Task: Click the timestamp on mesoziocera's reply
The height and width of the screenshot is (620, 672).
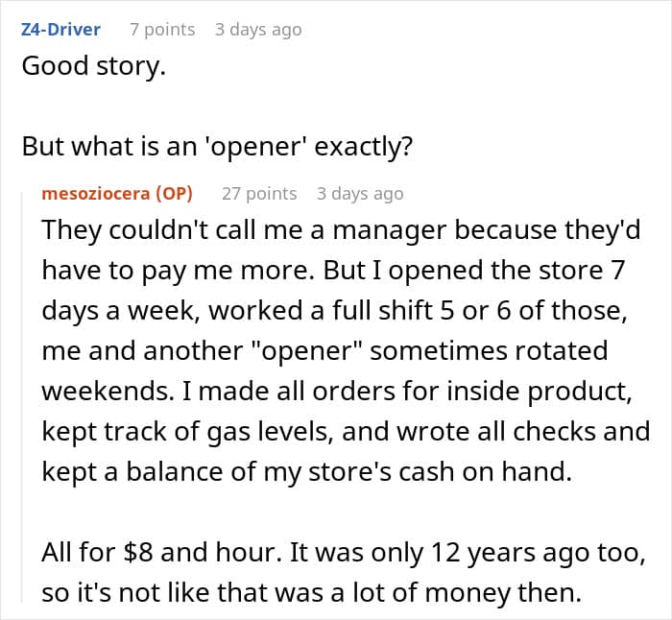Action: pos(360,193)
